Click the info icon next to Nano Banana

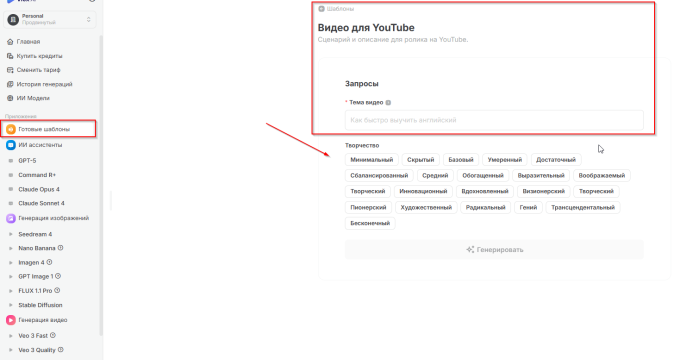61,248
